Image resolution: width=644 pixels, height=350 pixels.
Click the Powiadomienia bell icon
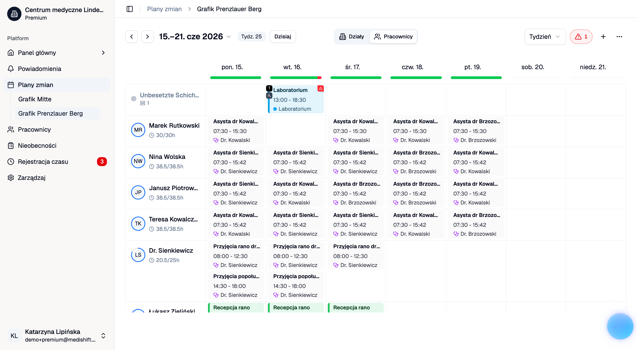coord(11,69)
